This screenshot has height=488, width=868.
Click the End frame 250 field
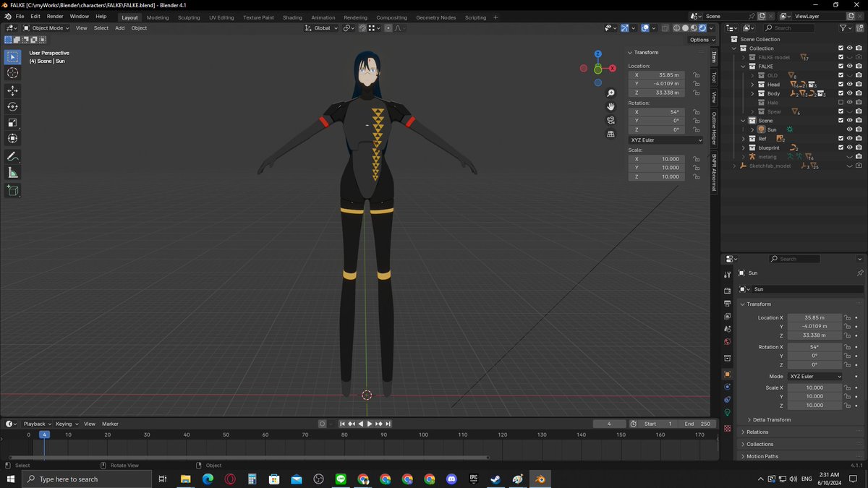[x=697, y=424]
